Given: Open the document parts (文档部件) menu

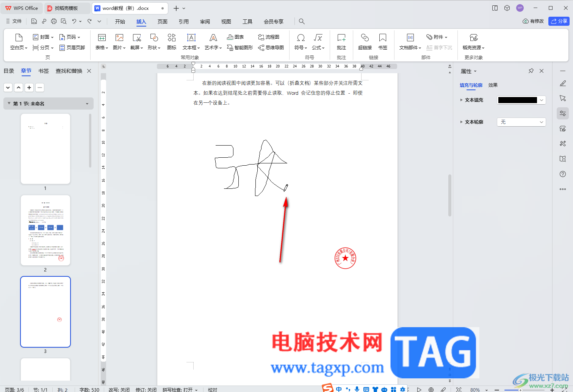Looking at the screenshot, I should point(410,42).
